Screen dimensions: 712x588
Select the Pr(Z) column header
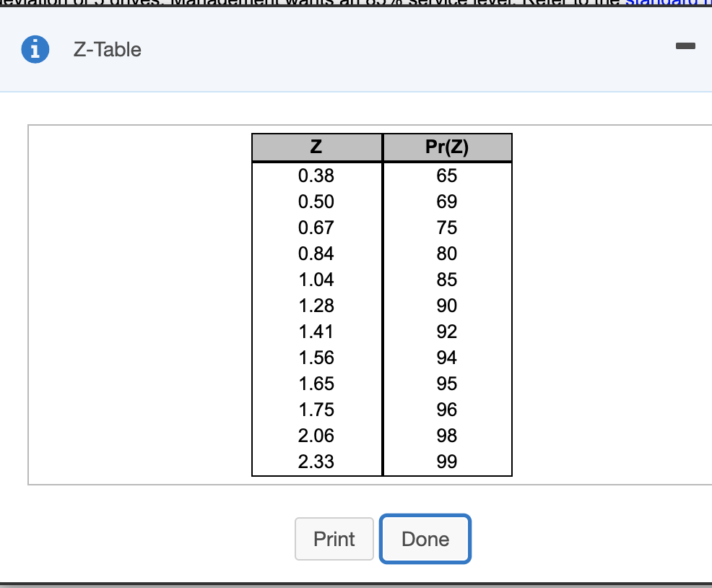click(x=447, y=147)
